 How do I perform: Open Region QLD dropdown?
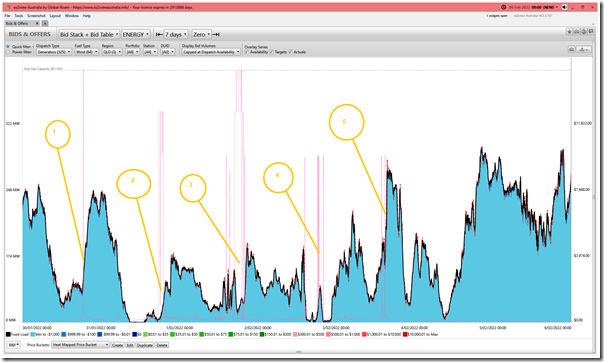(x=112, y=52)
